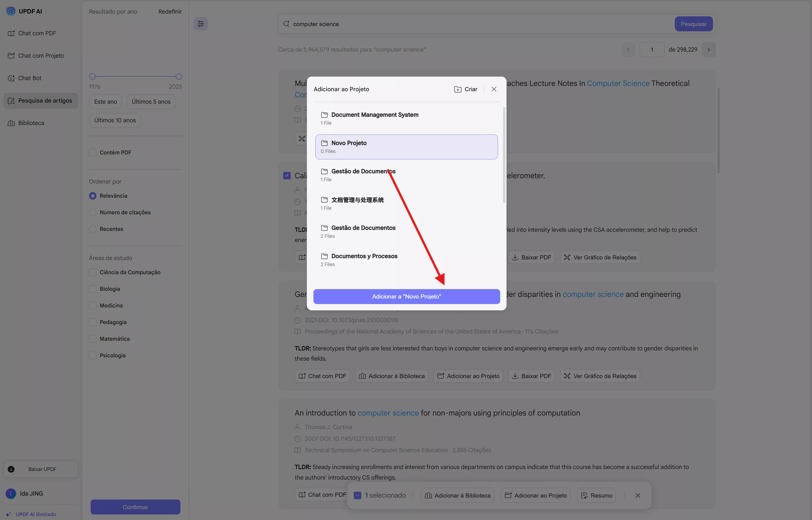Screen dimensions: 812x520
Task: Open An introduction to computer science article title
Action: pos(437,413)
